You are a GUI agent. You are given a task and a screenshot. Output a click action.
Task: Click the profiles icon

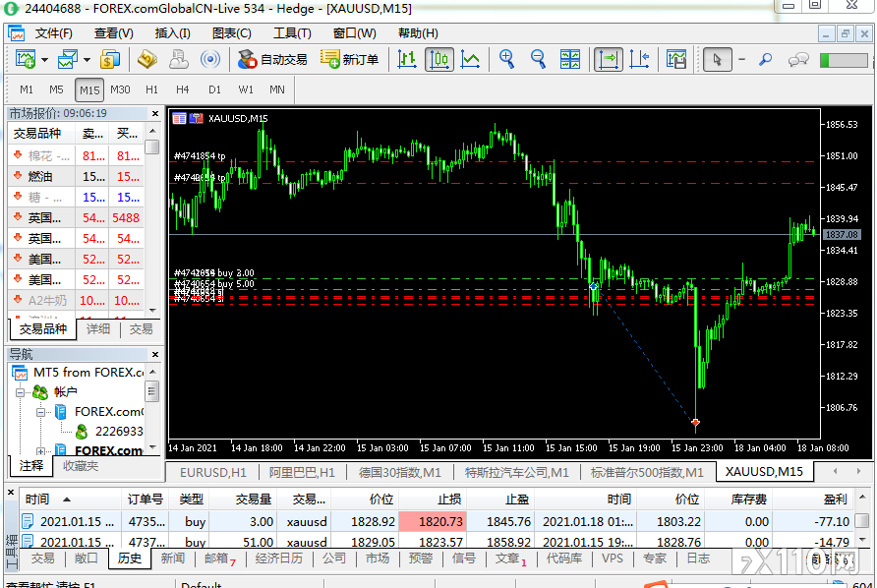click(68, 59)
